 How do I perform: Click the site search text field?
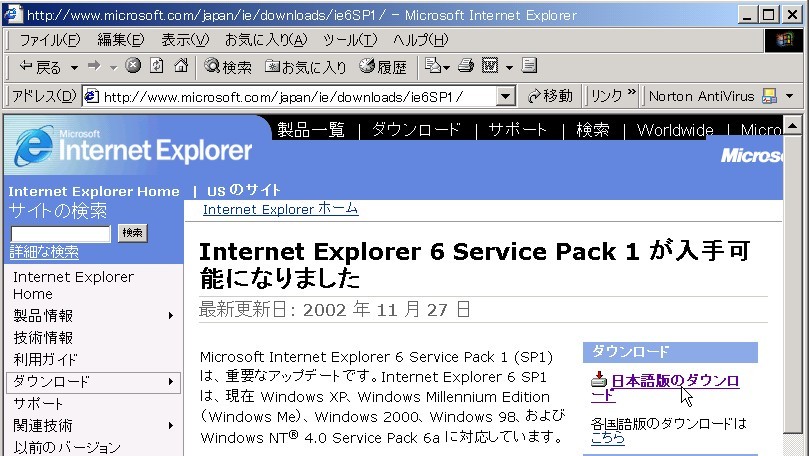click(x=60, y=233)
